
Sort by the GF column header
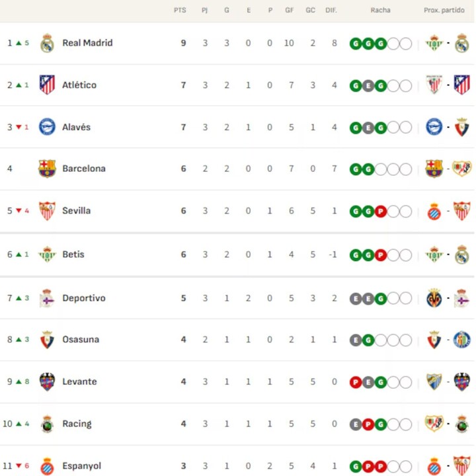tap(289, 11)
